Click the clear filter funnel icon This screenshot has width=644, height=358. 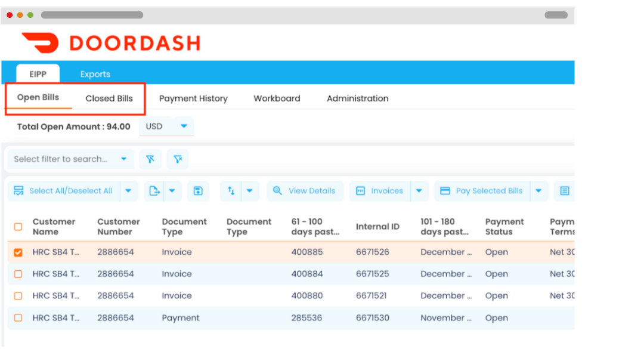click(x=178, y=159)
